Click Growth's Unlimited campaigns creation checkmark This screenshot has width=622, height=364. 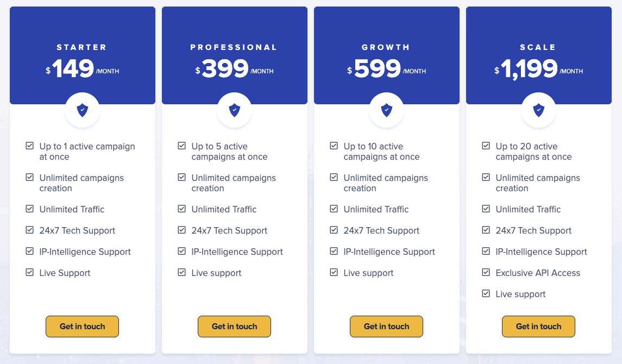coord(334,178)
